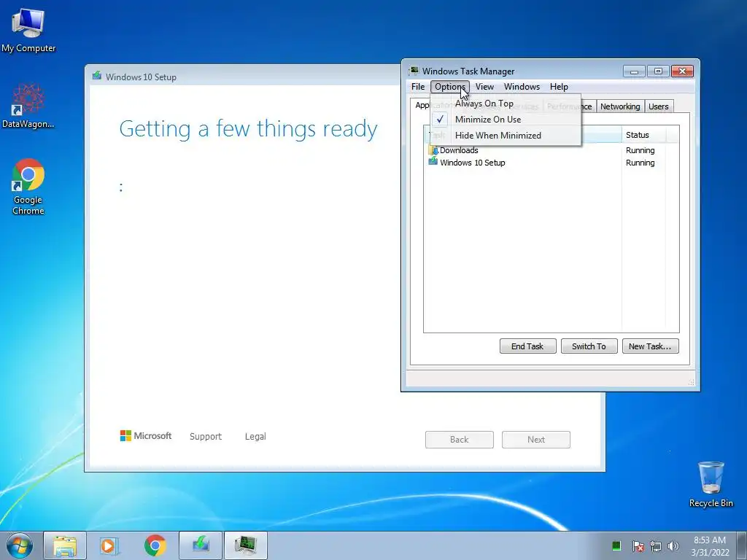The width and height of the screenshot is (747, 560).
Task: Open the network tray icon
Action: pyautogui.click(x=656, y=545)
